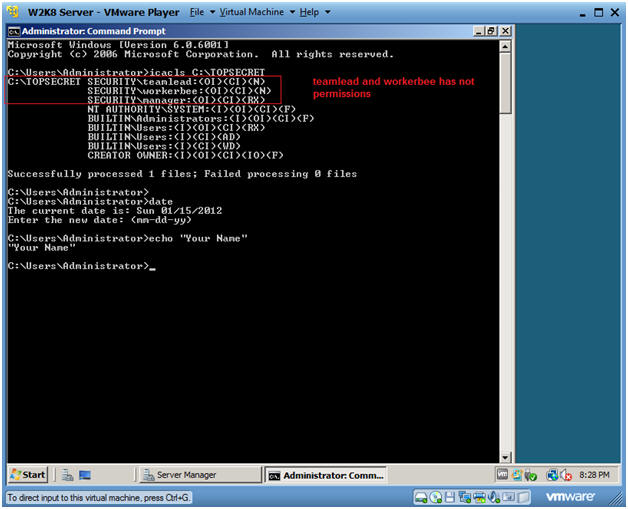This screenshot has height=509, width=628.
Task: Click the File menu dropdown arrow
Action: [x=212, y=12]
